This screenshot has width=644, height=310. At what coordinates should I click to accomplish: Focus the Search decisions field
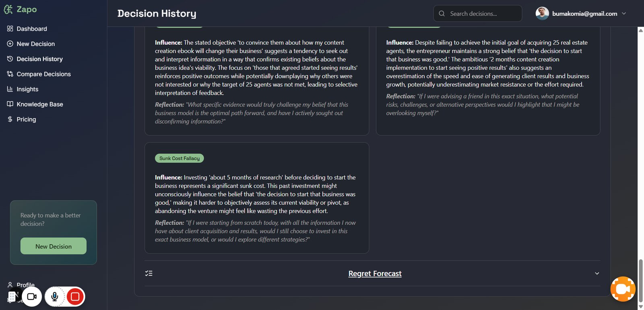(x=478, y=13)
